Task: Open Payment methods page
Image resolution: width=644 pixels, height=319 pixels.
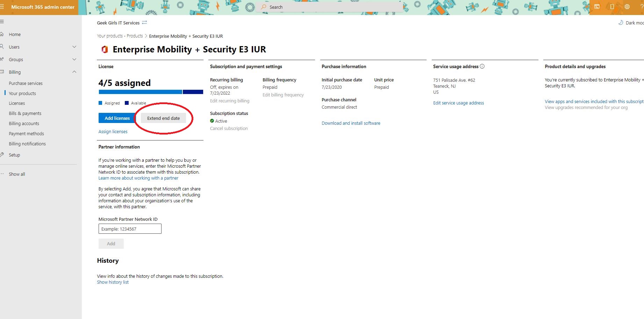Action: (26, 134)
